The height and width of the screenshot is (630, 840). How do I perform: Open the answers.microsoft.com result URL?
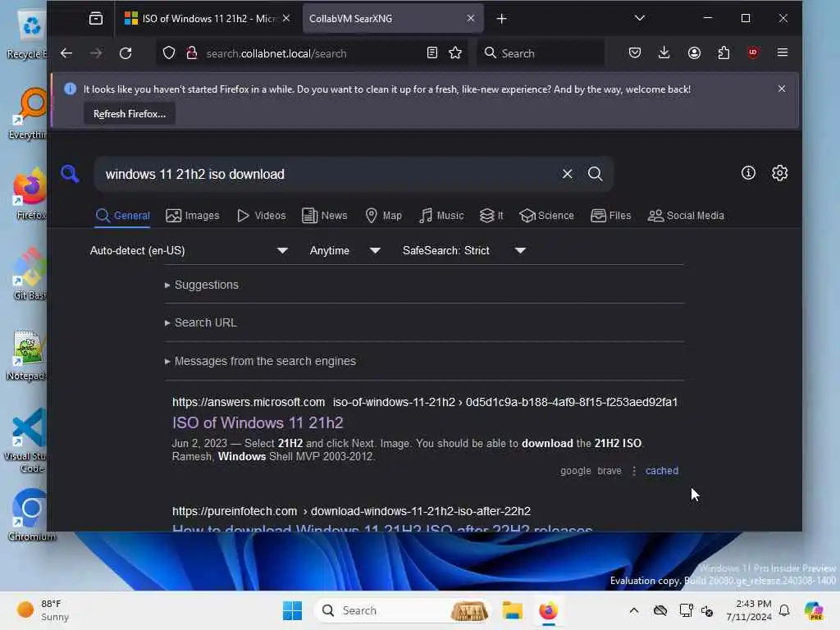(425, 402)
